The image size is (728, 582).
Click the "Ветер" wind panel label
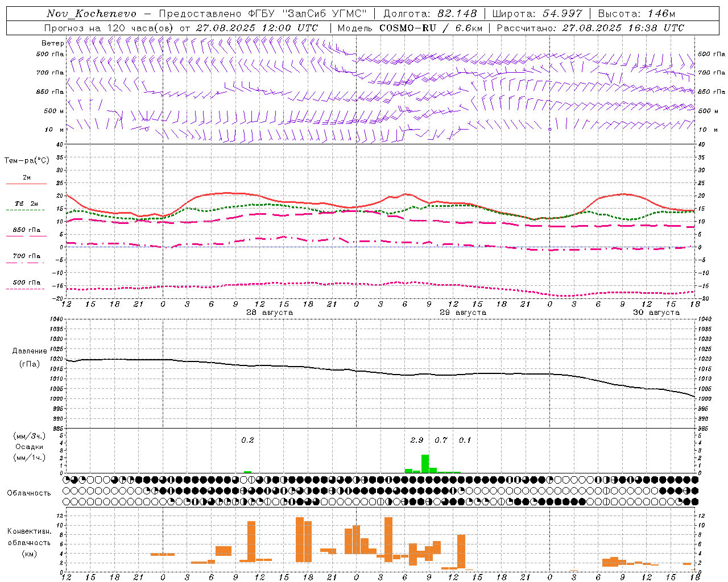point(53,43)
